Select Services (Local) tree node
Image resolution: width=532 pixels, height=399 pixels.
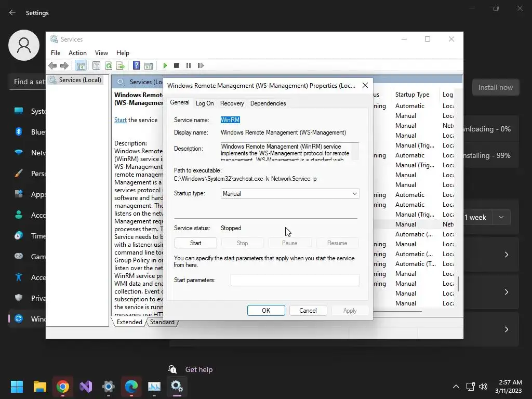(80, 80)
